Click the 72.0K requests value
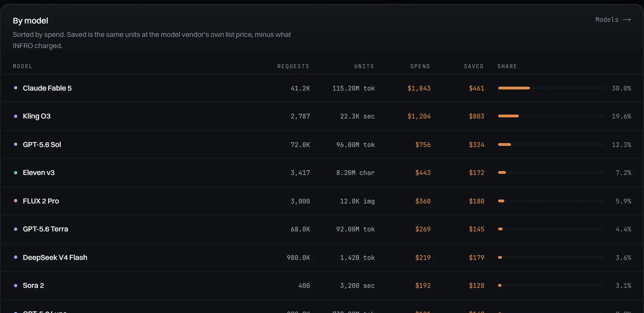644x313 pixels. click(300, 145)
